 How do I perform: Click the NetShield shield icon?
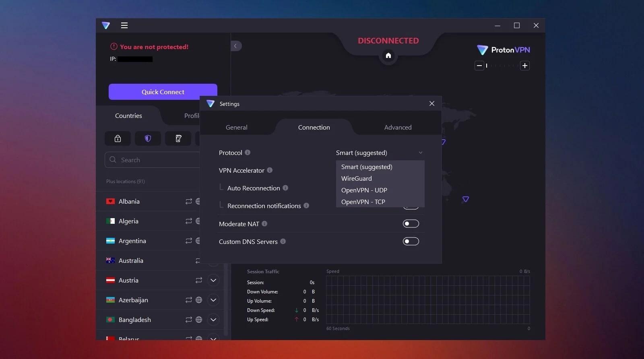[148, 138]
